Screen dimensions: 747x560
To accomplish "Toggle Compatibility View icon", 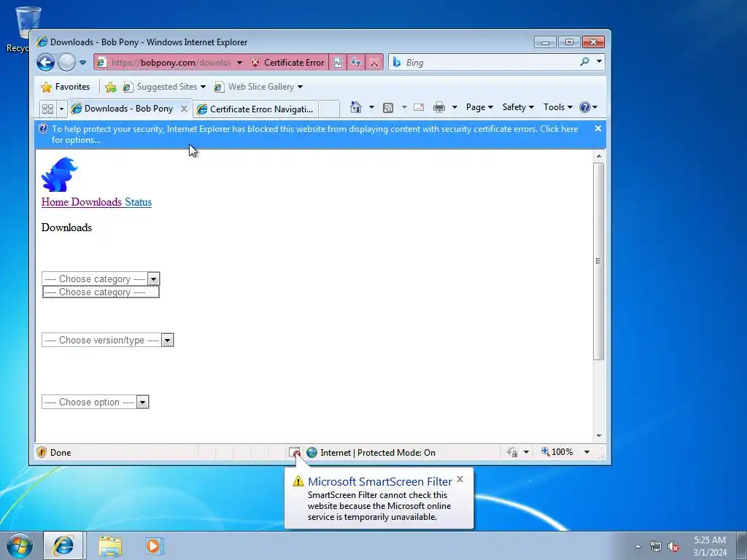I will [x=338, y=63].
